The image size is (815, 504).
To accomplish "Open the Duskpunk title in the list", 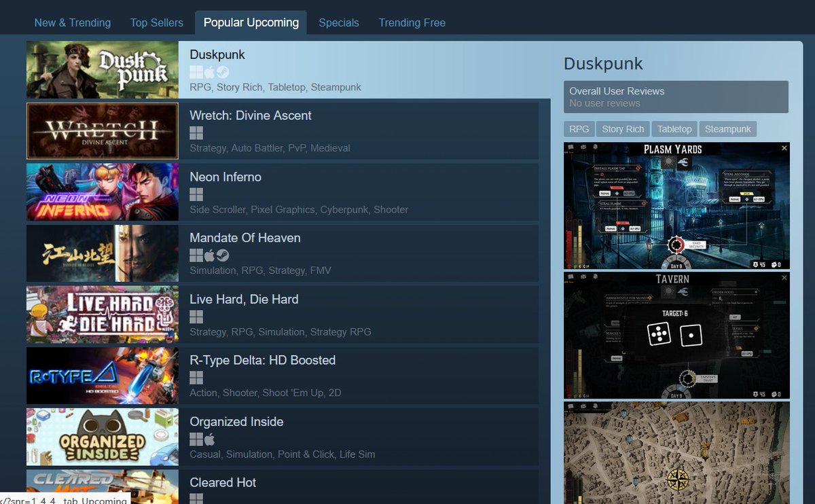I will [x=217, y=54].
